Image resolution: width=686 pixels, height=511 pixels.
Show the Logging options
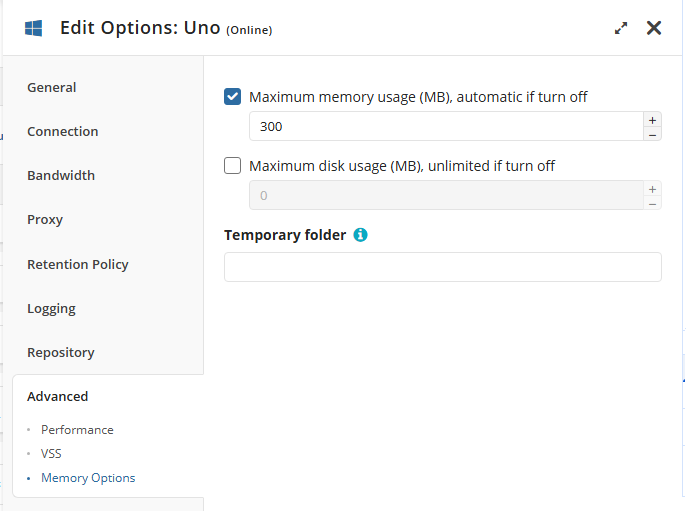51,308
